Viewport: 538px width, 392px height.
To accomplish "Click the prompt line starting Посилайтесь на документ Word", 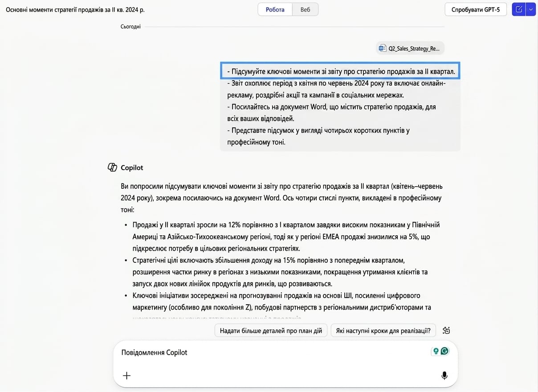I will pos(331,113).
